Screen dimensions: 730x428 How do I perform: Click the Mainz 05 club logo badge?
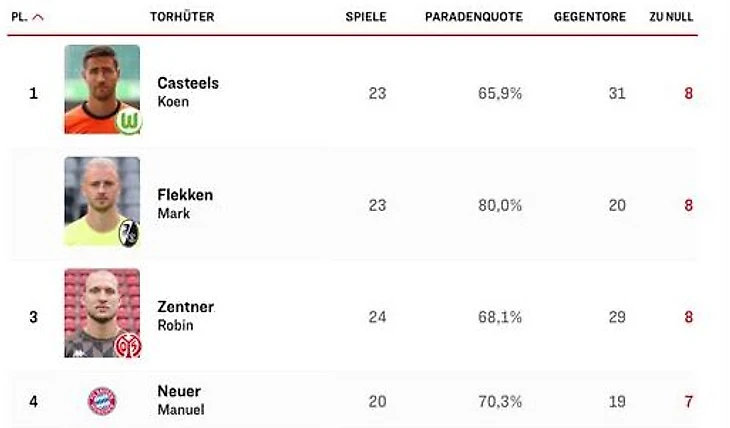click(x=129, y=345)
